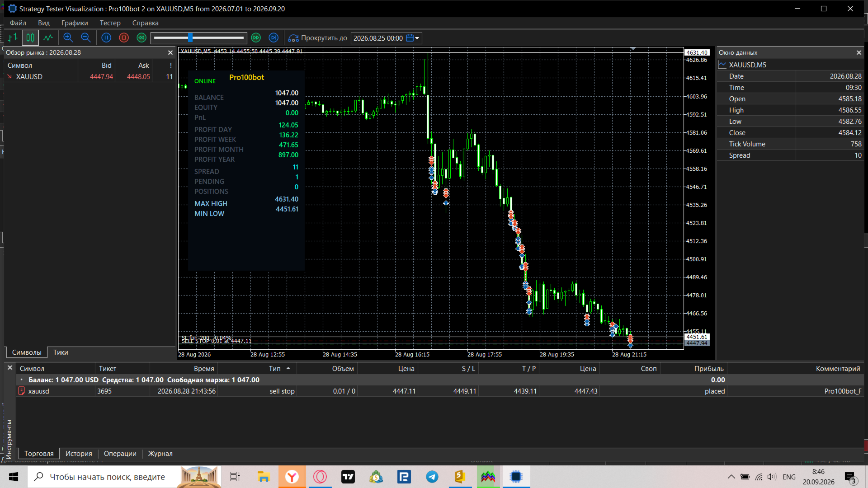The image size is (868, 488).
Task: Switch chart to bar chart mode
Action: 13,38
